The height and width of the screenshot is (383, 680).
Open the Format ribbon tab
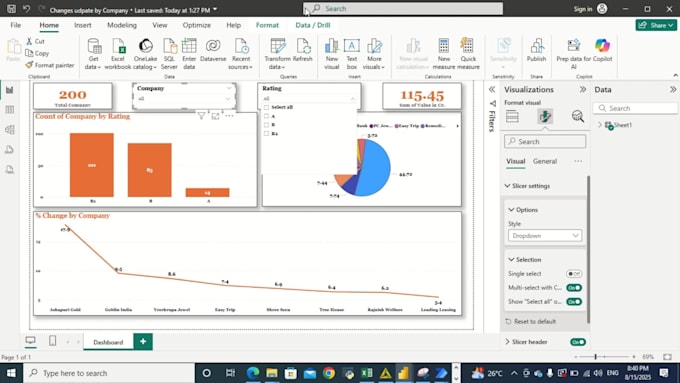tap(267, 25)
